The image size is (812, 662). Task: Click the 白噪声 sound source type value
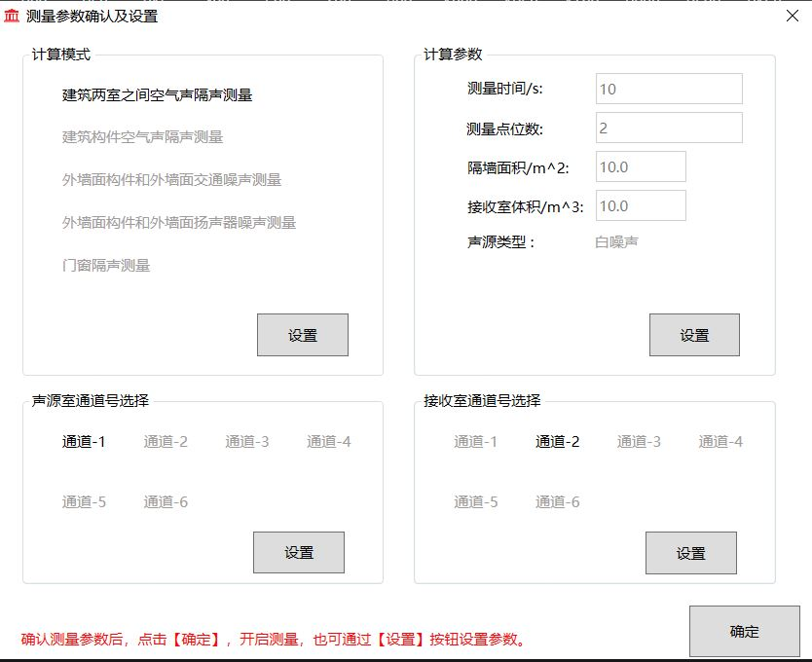(616, 242)
